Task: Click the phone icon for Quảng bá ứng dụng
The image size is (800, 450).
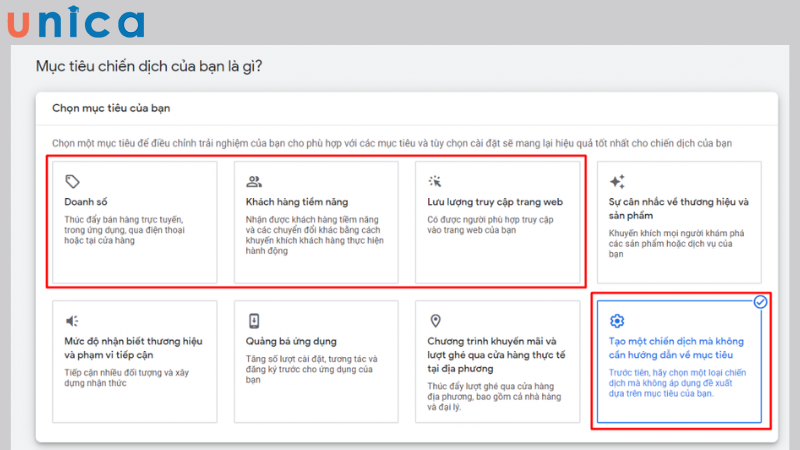Action: (254, 321)
